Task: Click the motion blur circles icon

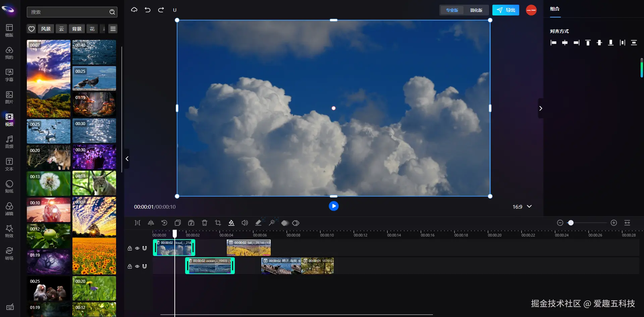Action: (285, 223)
